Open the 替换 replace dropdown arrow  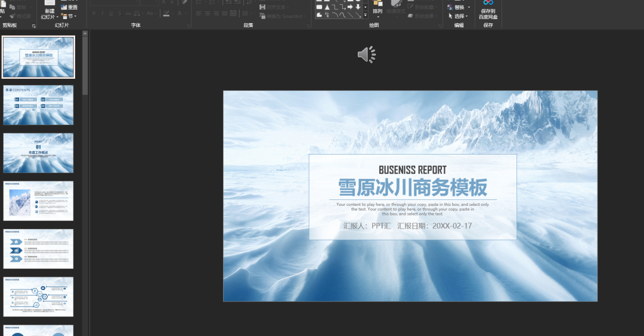(469, 7)
